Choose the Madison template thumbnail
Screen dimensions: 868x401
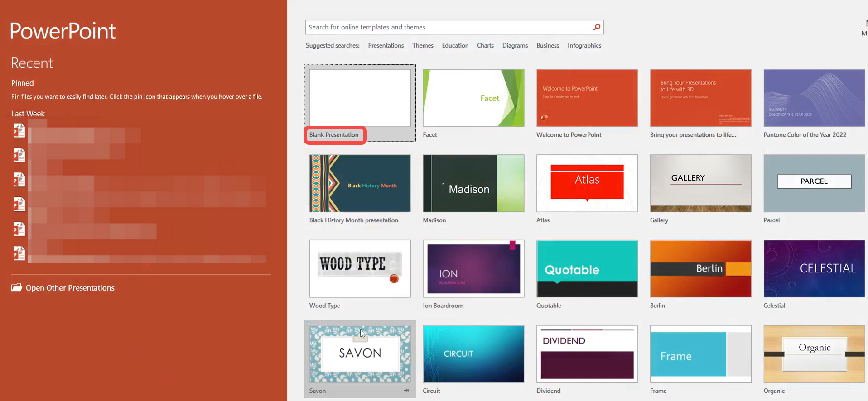tap(473, 183)
